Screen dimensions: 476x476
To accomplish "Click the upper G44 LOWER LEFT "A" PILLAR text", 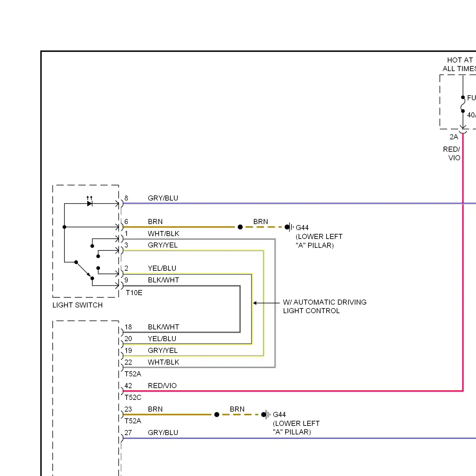I will (319, 236).
